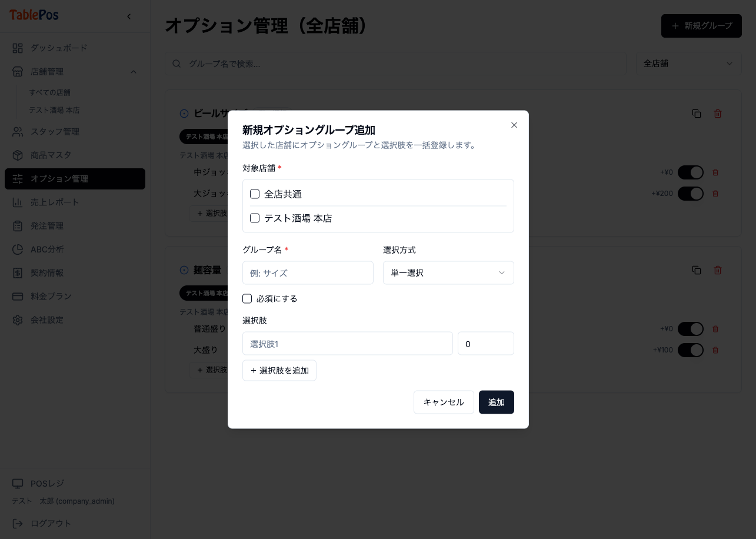Click the 商品マスタ box icon
Viewport: 756px width, 539px height.
(18, 155)
